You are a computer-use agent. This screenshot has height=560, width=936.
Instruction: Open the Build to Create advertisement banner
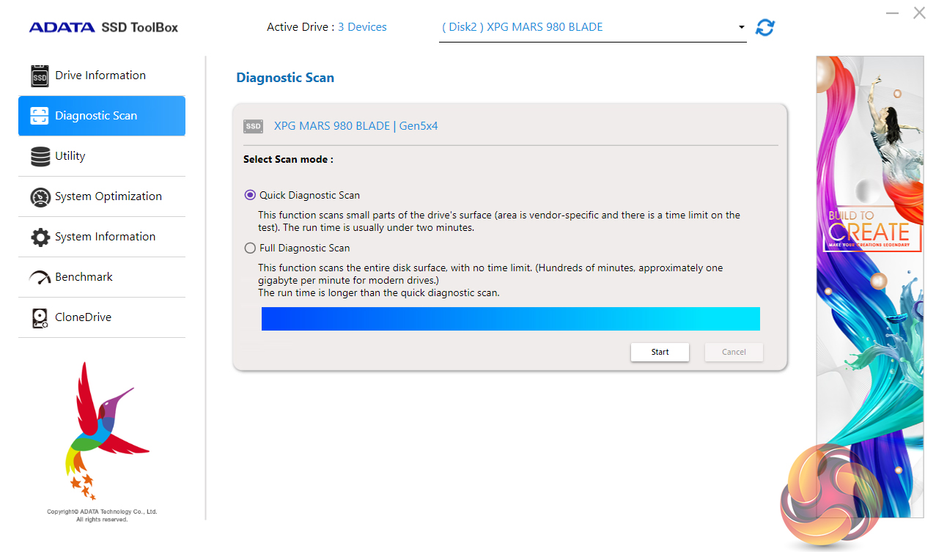pyautogui.click(x=870, y=287)
